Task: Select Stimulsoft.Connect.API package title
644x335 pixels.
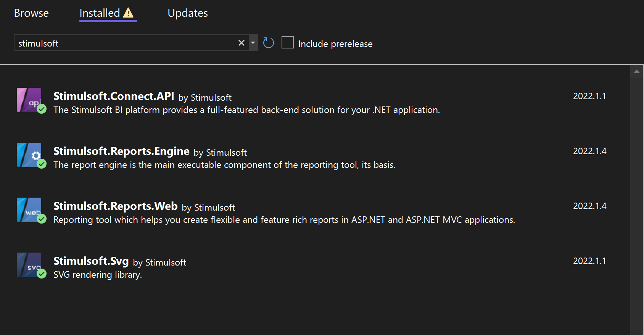Action: pyautogui.click(x=114, y=96)
